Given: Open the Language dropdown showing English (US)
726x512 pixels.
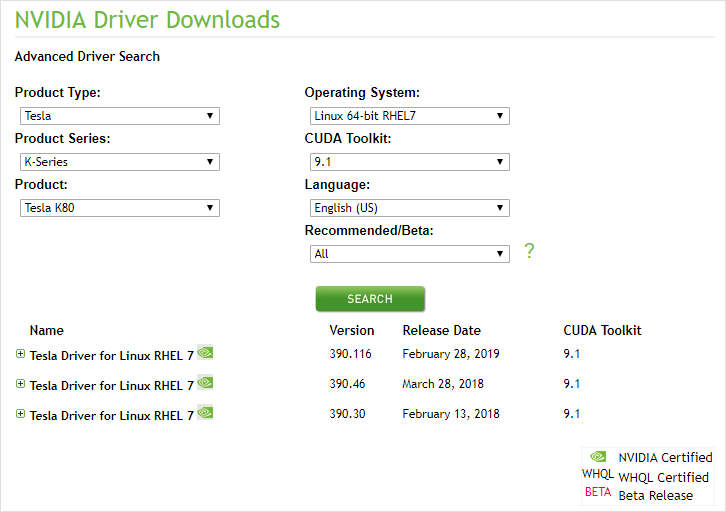Looking at the screenshot, I should tap(410, 208).
